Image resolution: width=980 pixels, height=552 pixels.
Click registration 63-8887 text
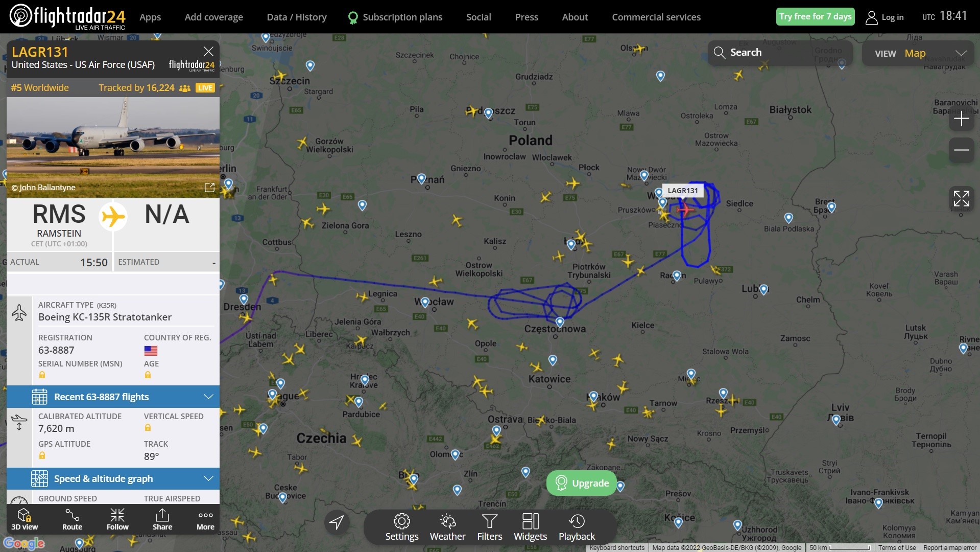point(56,350)
